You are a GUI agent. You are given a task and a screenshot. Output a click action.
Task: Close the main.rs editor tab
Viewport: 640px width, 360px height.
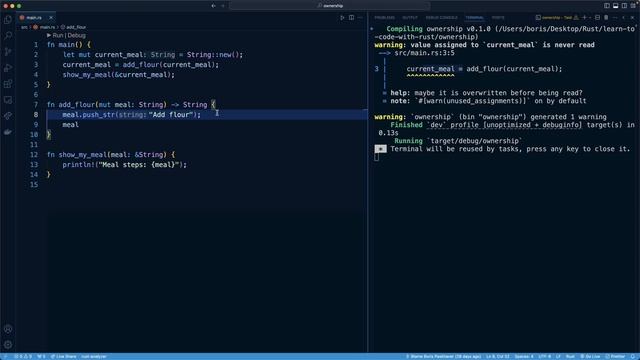coord(51,18)
